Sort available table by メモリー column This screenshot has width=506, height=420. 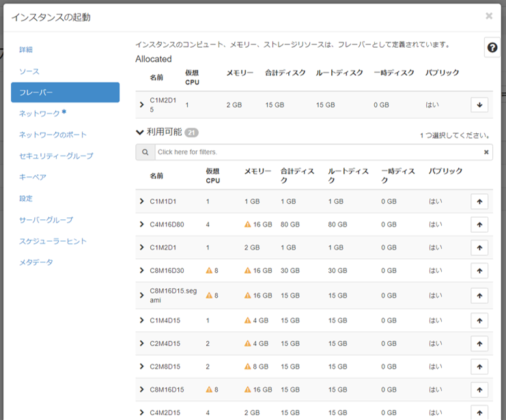coord(258,171)
